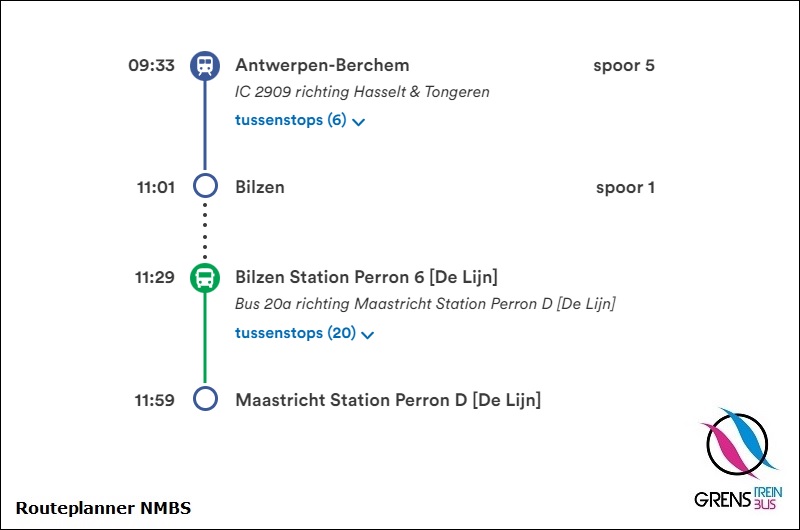Expand tussenstops (6) chevron arrow
Screen dimensions: 800x530
[x=359, y=122]
